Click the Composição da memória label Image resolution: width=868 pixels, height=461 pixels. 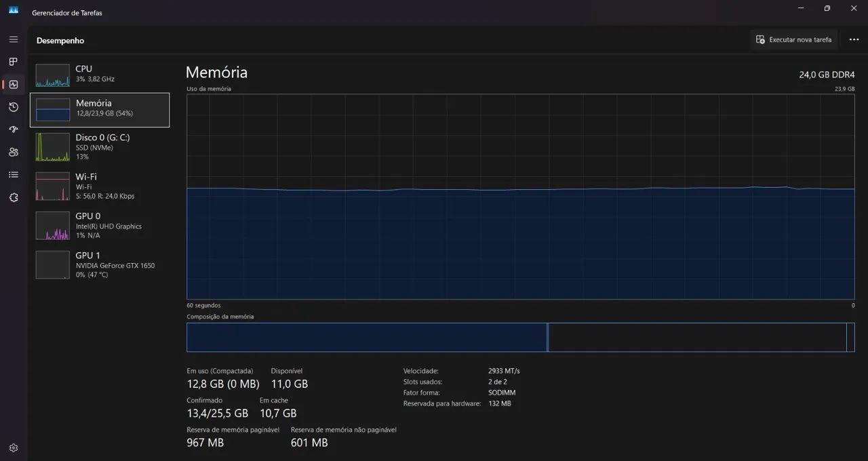220,317
